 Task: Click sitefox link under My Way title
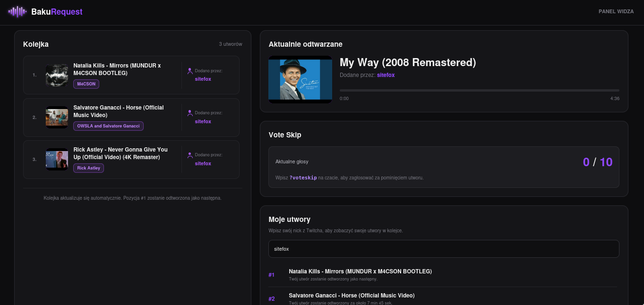(386, 75)
